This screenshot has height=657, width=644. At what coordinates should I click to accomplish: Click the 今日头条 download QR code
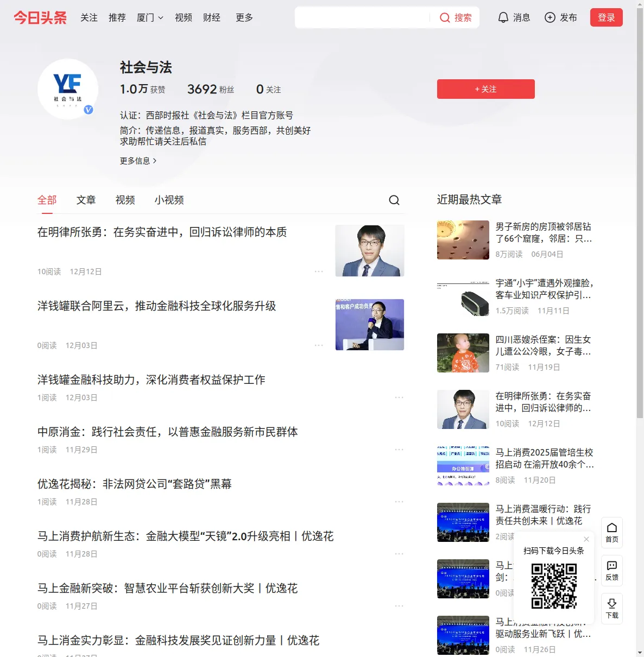(x=554, y=586)
